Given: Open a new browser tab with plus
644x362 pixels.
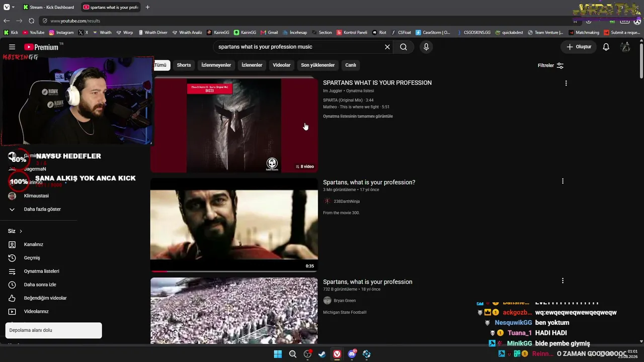Looking at the screenshot, I should point(147,7).
